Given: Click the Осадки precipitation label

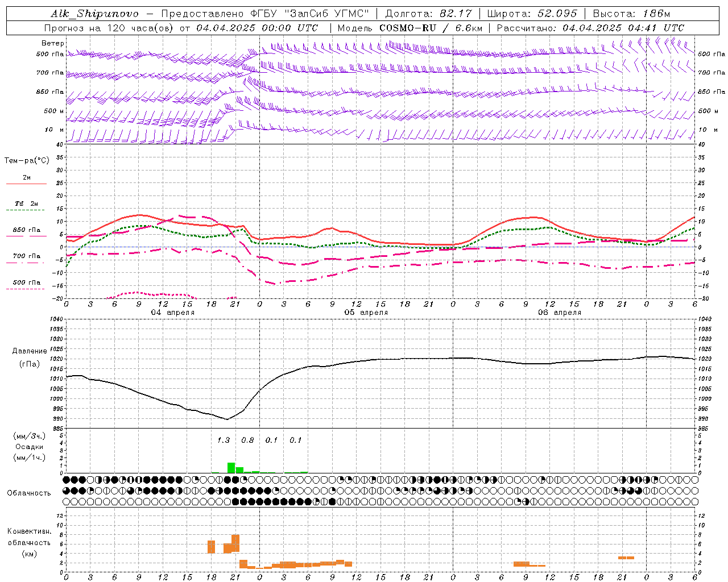Looking at the screenshot, I should coord(29,447).
